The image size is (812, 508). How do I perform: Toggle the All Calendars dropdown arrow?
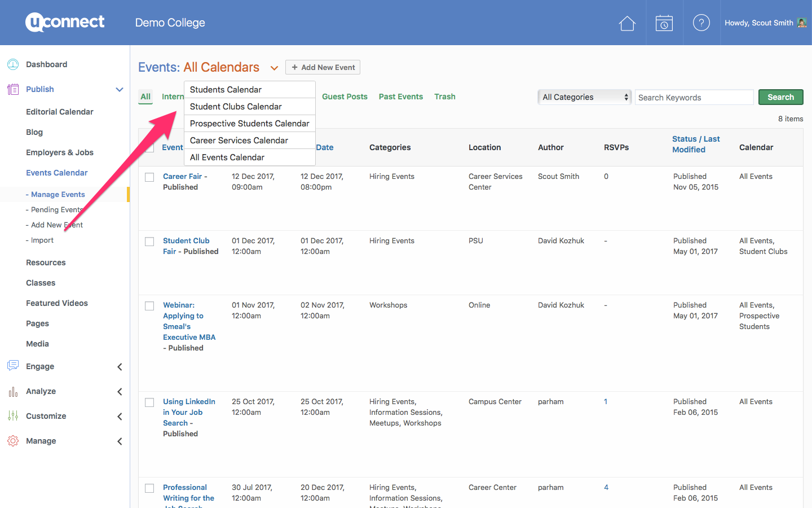[274, 68]
